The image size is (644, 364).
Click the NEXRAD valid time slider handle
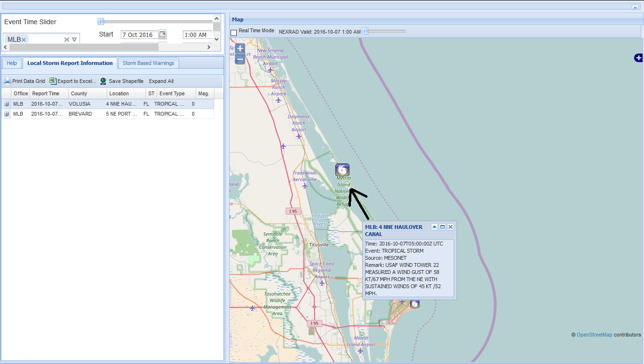click(x=365, y=31)
